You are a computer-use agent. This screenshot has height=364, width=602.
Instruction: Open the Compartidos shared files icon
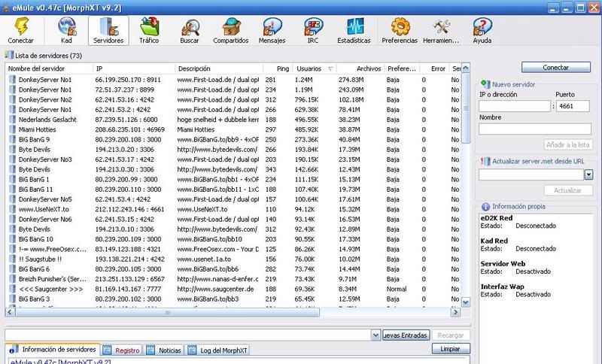click(x=231, y=27)
